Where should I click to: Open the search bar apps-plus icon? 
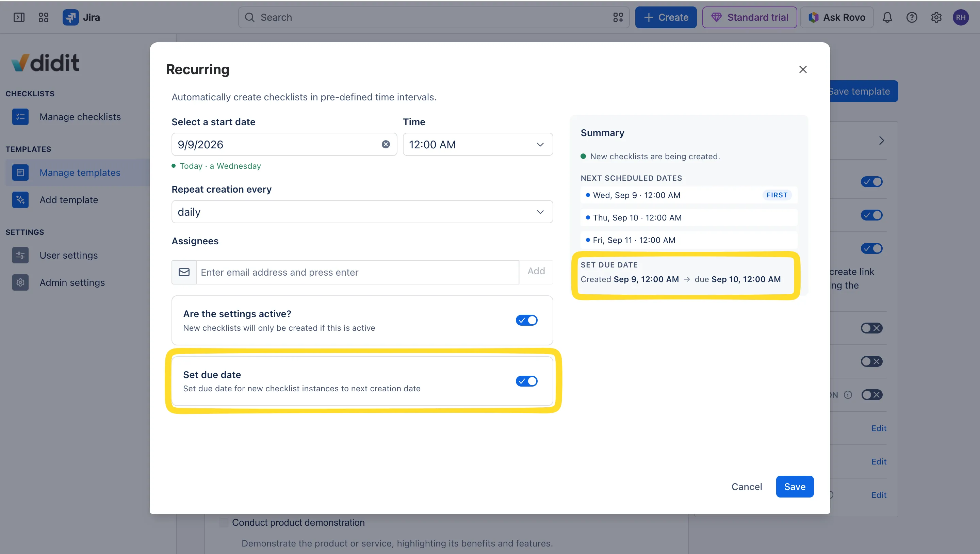(x=618, y=17)
